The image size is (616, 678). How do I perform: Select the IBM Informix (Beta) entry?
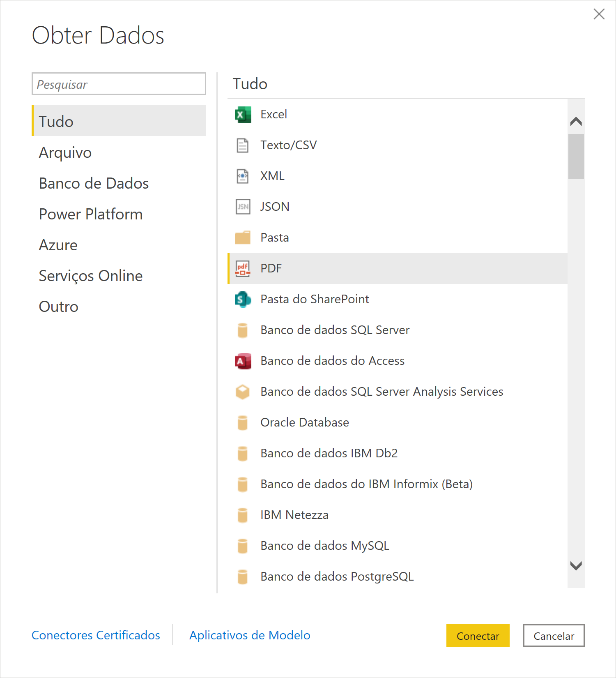click(398, 484)
